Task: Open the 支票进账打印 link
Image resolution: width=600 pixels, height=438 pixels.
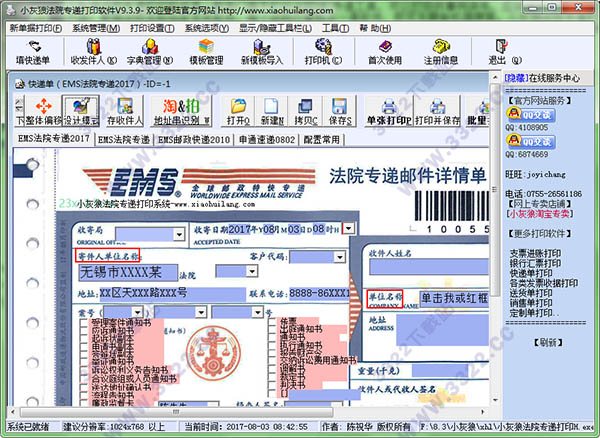Action: click(535, 253)
